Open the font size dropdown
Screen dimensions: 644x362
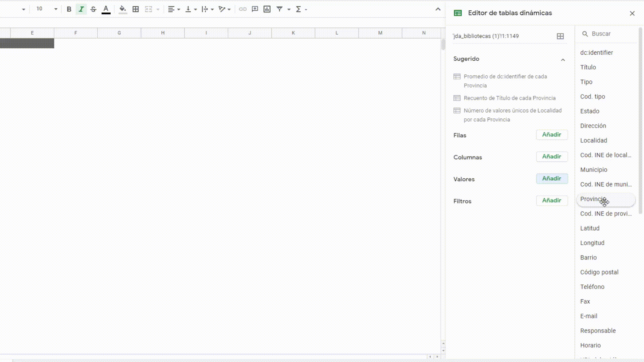pyautogui.click(x=56, y=9)
